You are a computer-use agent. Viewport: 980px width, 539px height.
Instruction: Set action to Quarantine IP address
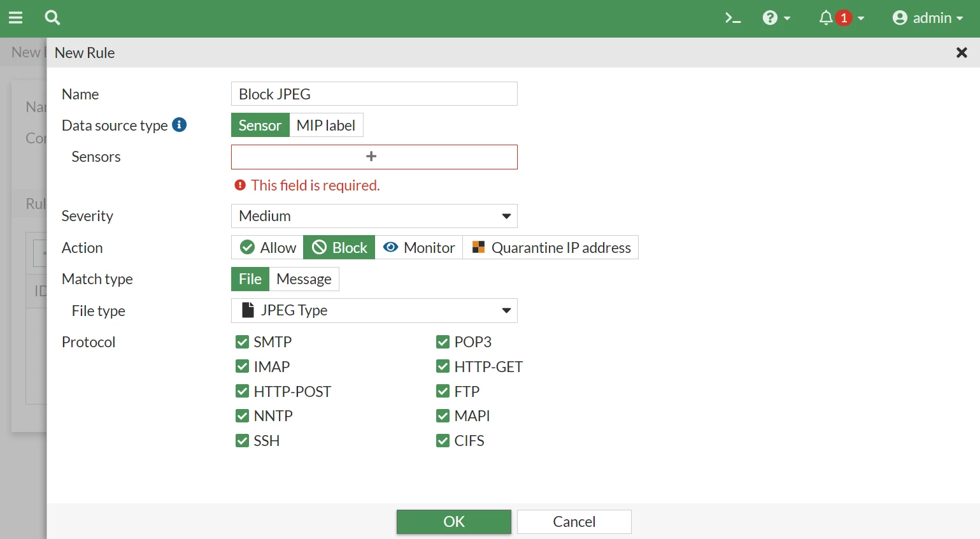click(x=551, y=248)
